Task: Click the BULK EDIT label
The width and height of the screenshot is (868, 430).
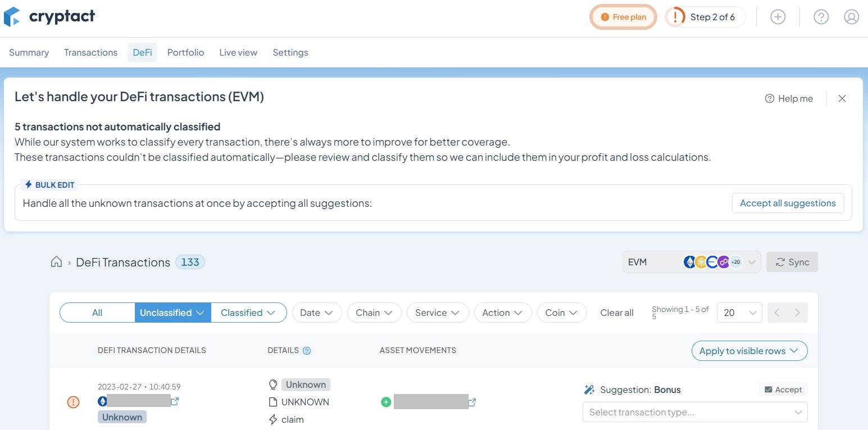Action: tap(49, 184)
